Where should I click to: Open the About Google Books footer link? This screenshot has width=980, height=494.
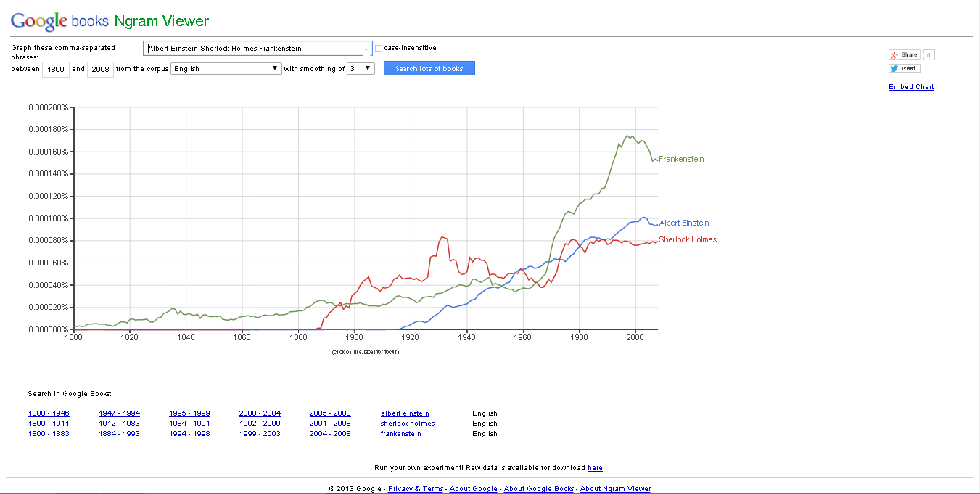[x=539, y=489]
